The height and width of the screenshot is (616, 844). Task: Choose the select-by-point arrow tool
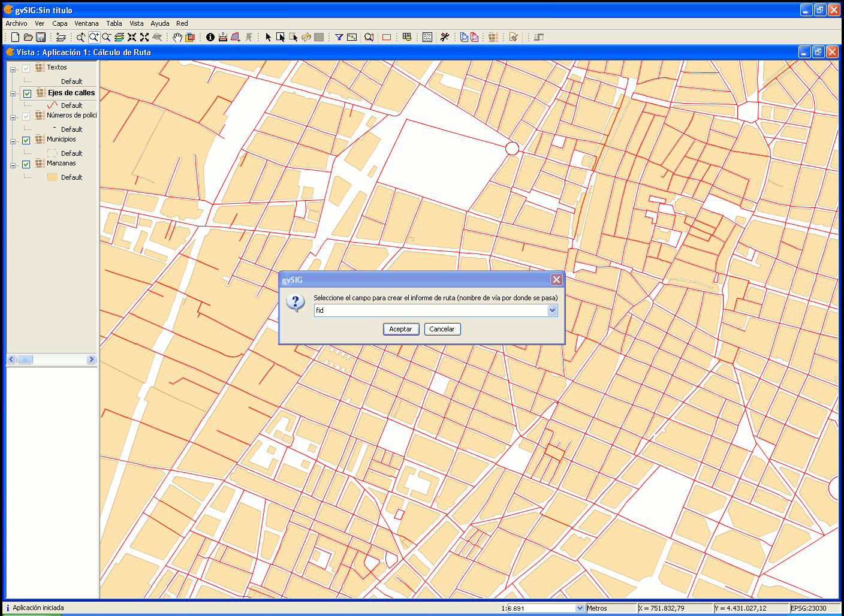(x=268, y=37)
